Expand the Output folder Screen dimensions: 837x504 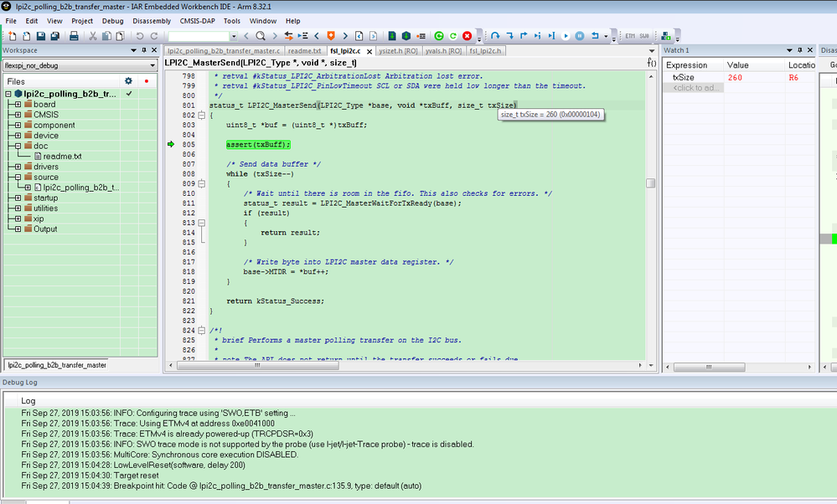[18, 229]
